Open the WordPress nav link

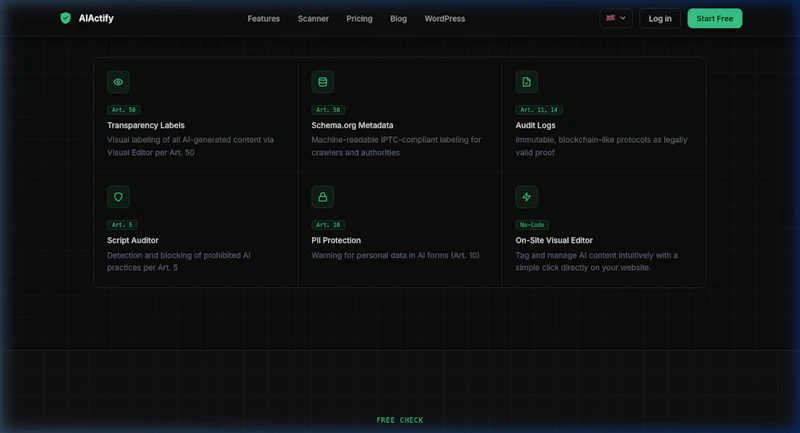[445, 19]
